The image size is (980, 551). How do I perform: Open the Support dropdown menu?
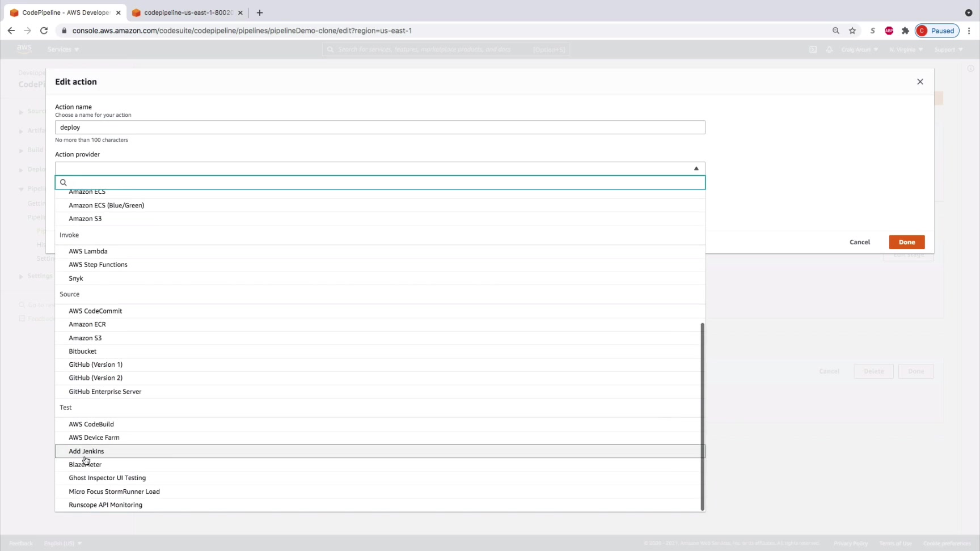point(949,49)
